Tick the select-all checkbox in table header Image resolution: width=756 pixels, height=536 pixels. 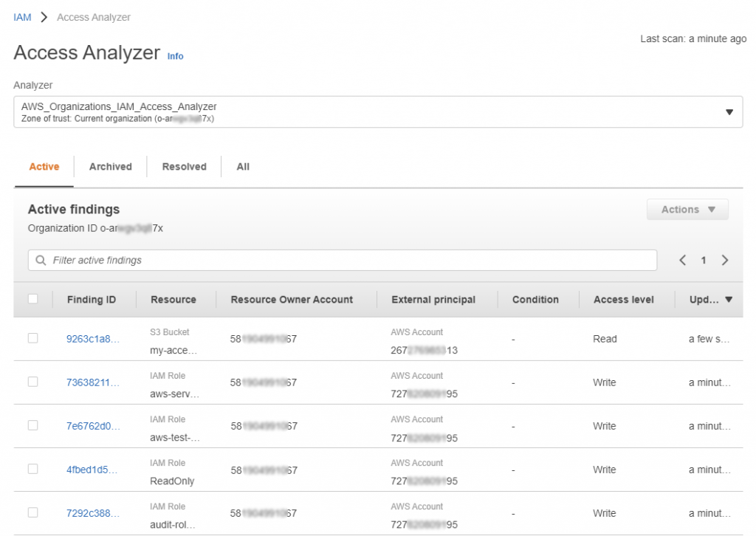(x=32, y=299)
